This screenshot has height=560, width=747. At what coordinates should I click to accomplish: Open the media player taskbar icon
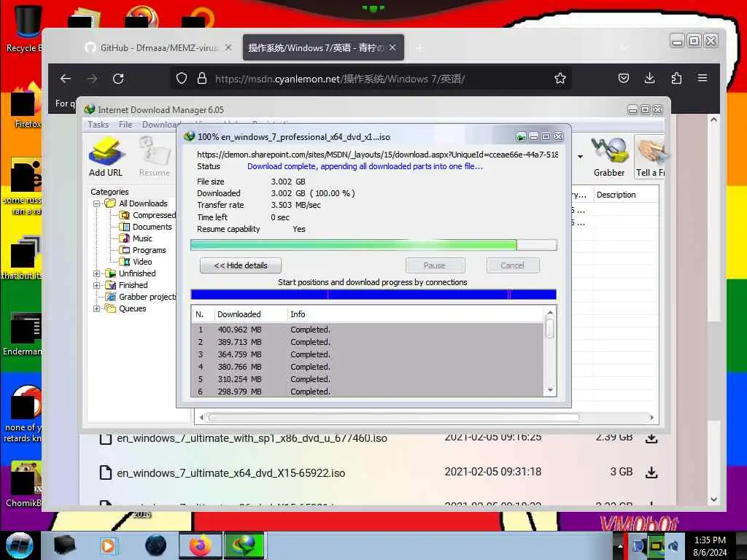tap(108, 545)
